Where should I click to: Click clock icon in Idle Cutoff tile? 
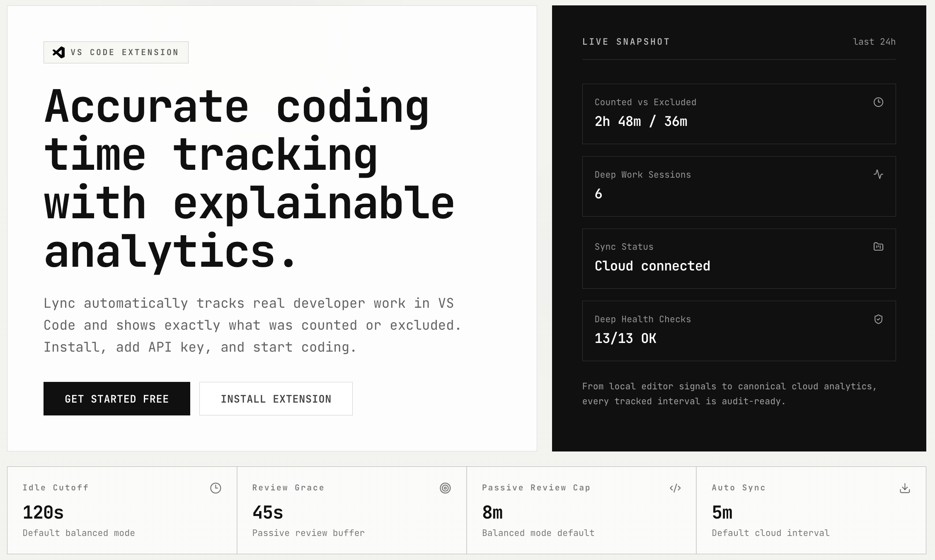tap(216, 488)
